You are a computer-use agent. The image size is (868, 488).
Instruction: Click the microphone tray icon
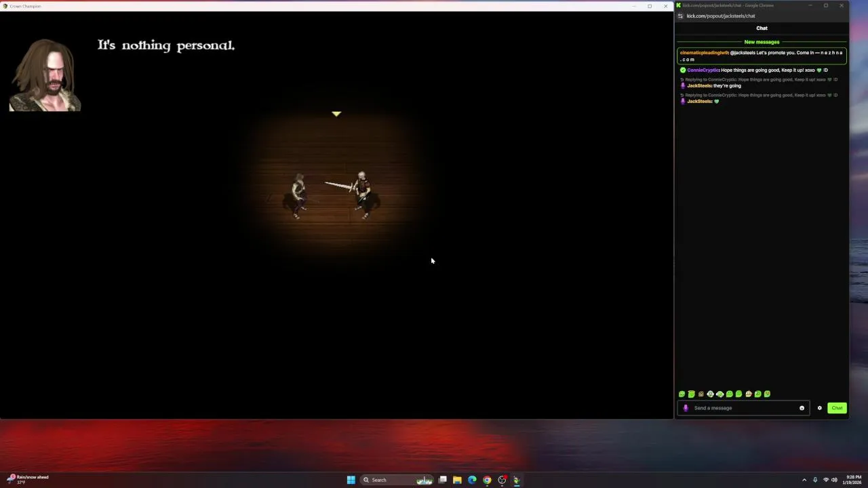[x=815, y=480]
